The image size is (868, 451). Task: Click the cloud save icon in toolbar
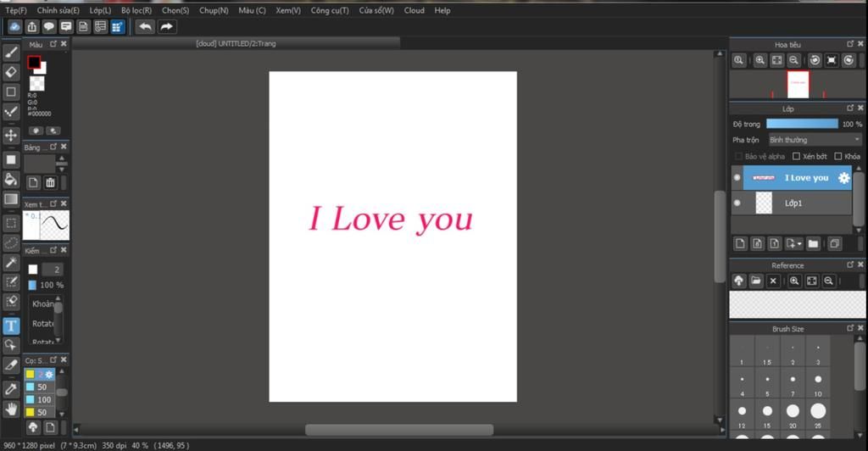(15, 26)
